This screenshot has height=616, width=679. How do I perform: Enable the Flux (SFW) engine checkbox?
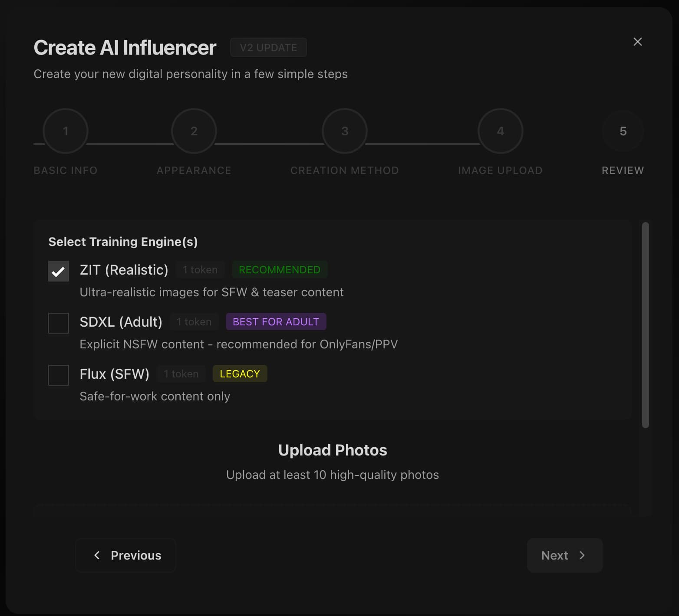click(x=58, y=375)
